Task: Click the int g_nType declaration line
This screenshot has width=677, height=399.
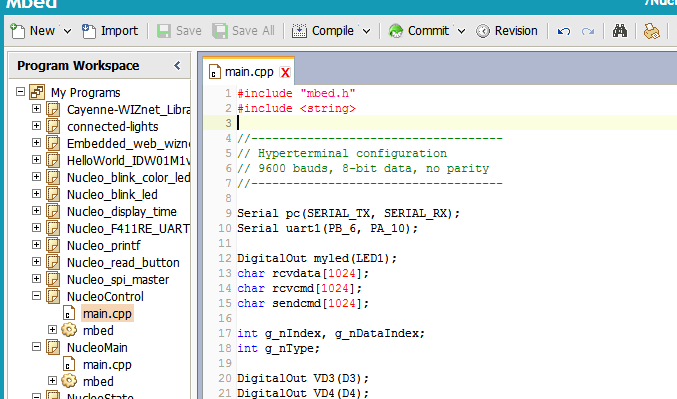Action: tap(278, 348)
